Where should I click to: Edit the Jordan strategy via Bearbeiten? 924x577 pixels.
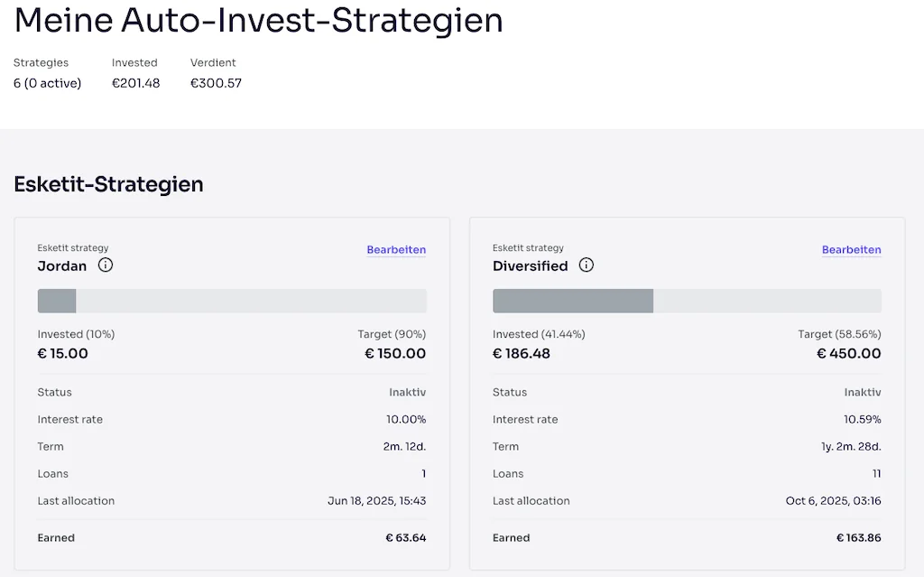[396, 250]
